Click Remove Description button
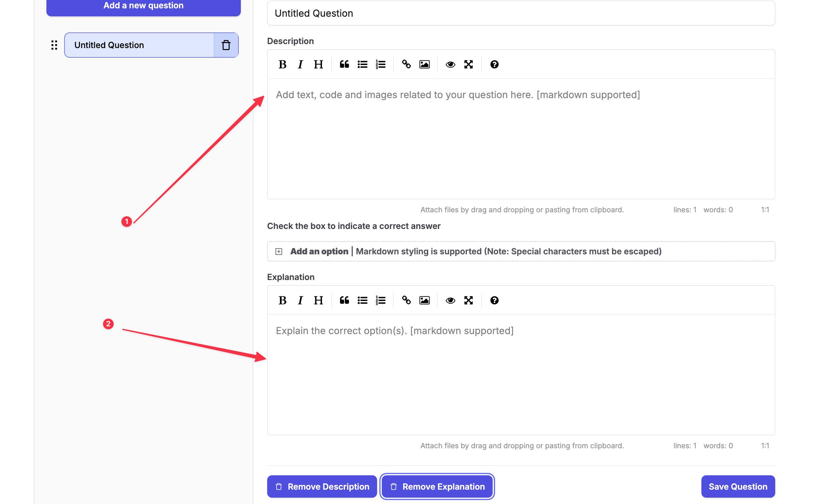 point(322,486)
